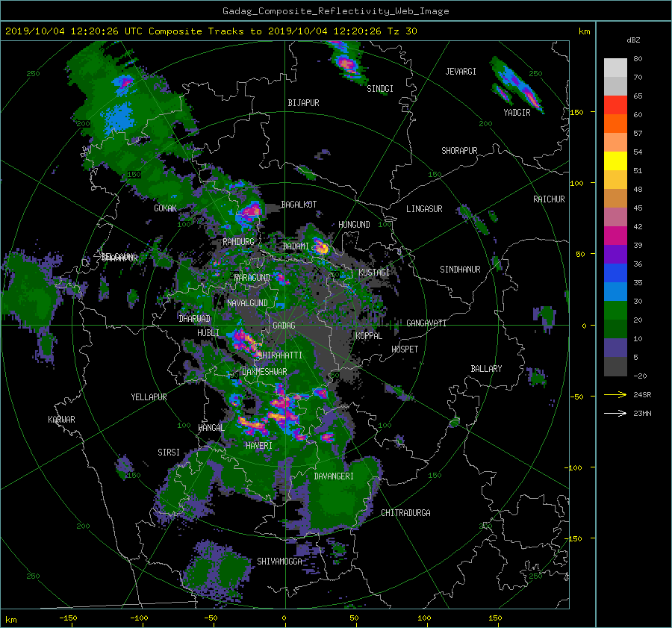Select the orange 57 dBZ legend swatch
Viewport: 672px width, 628px height.
click(x=615, y=124)
